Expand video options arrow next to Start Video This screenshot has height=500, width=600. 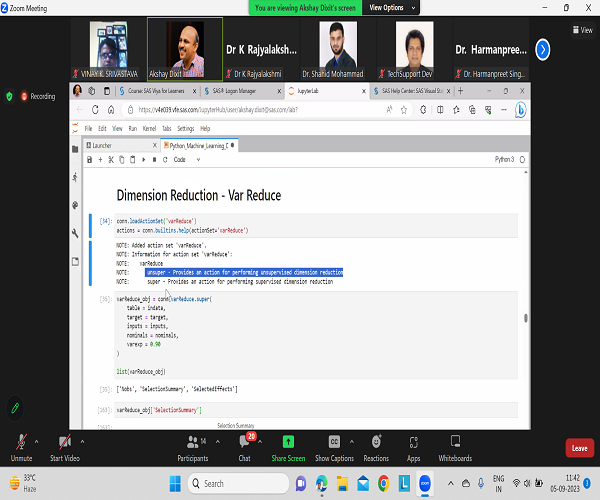[82, 442]
